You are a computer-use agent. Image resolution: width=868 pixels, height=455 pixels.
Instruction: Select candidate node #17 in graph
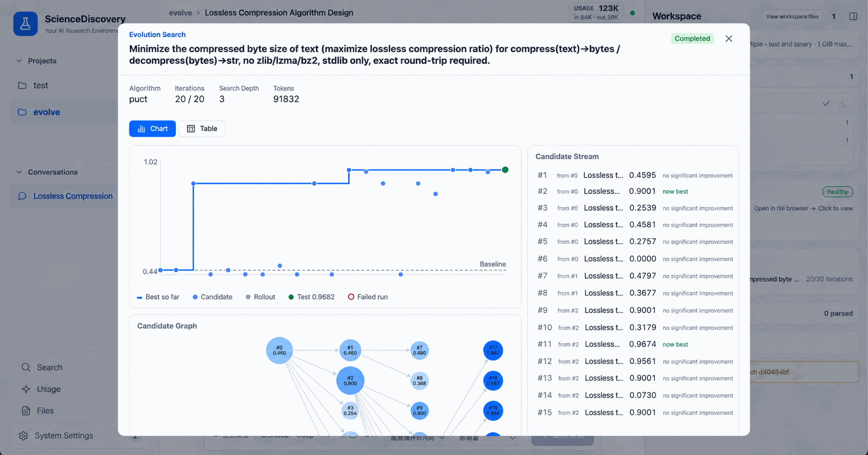pyautogui.click(x=493, y=350)
